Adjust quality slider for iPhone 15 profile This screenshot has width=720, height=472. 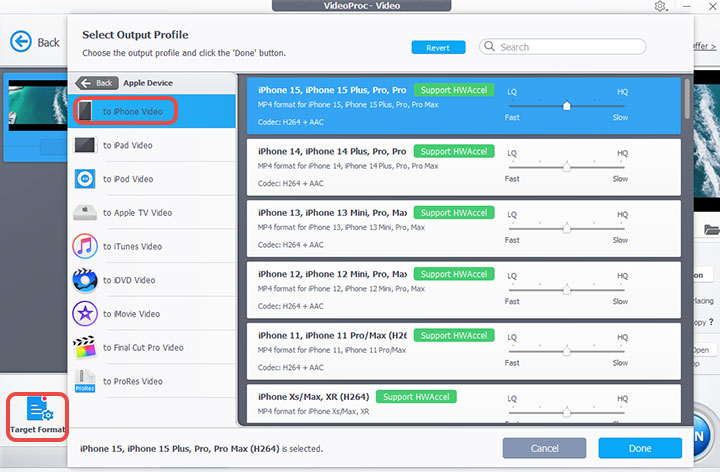[567, 106]
